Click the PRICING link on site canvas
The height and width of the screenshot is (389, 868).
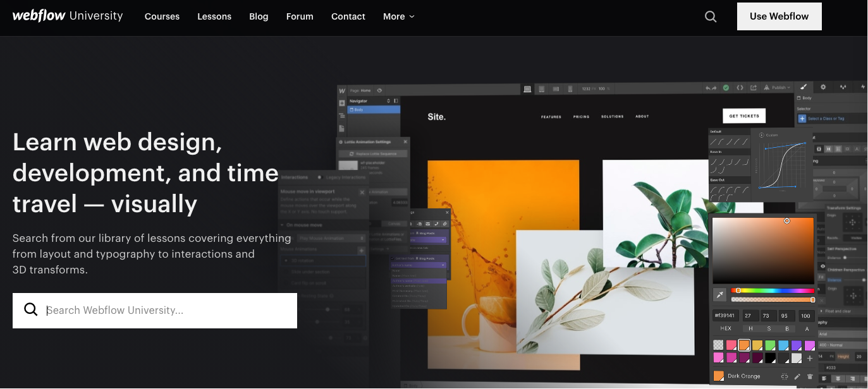click(581, 117)
